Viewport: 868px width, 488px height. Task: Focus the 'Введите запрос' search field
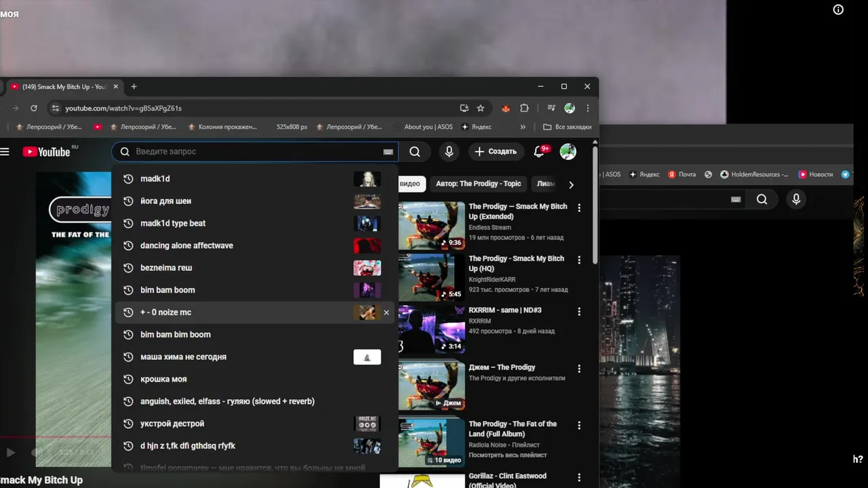256,152
